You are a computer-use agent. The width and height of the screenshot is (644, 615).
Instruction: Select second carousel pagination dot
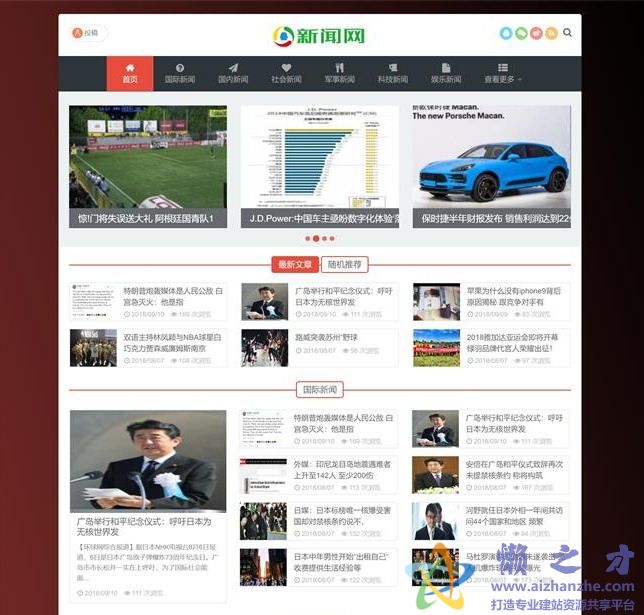[316, 238]
